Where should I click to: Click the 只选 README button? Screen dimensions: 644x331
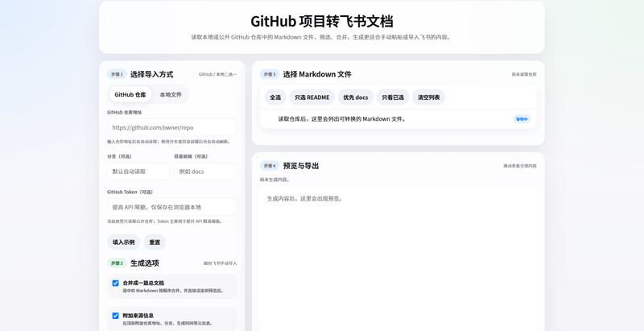[x=312, y=97]
